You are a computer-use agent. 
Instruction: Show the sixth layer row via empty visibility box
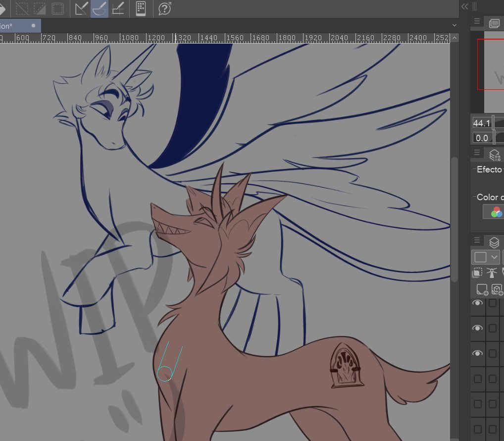478,429
